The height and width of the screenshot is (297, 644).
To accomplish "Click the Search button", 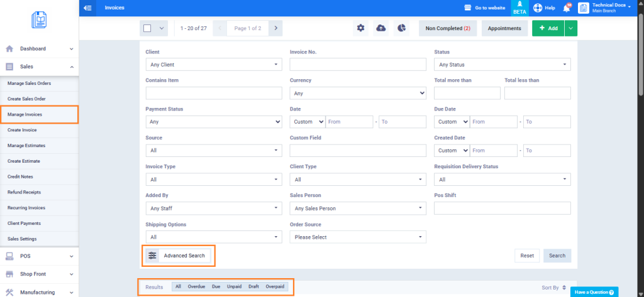I will [557, 256].
